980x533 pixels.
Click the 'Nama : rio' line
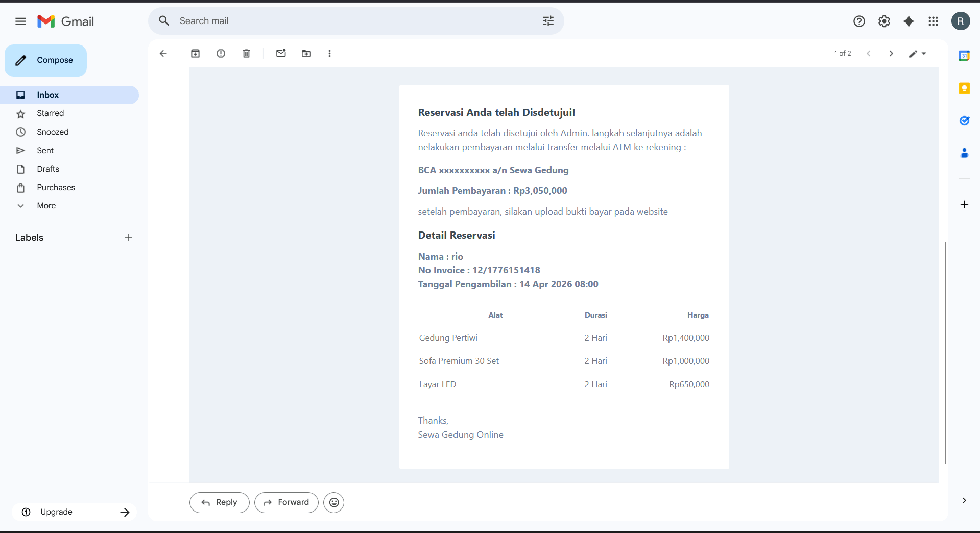pyautogui.click(x=441, y=257)
